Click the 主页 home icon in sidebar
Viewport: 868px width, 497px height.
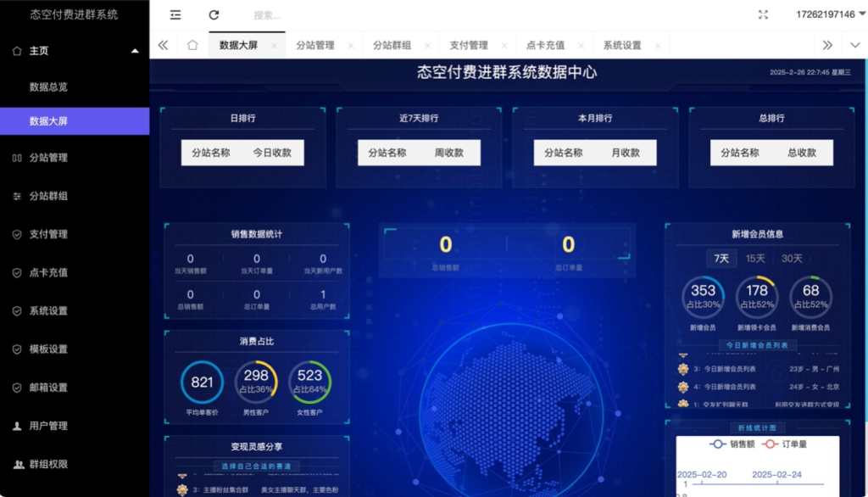coord(17,51)
